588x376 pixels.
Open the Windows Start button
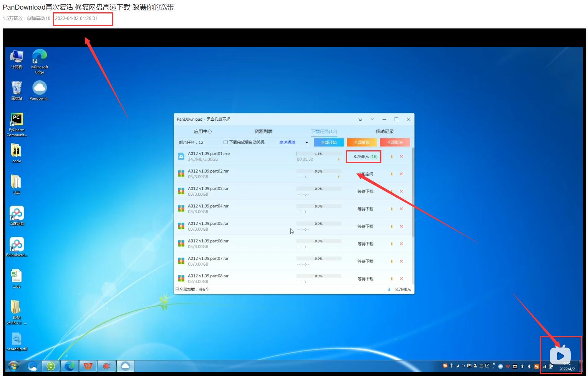pos(13,366)
